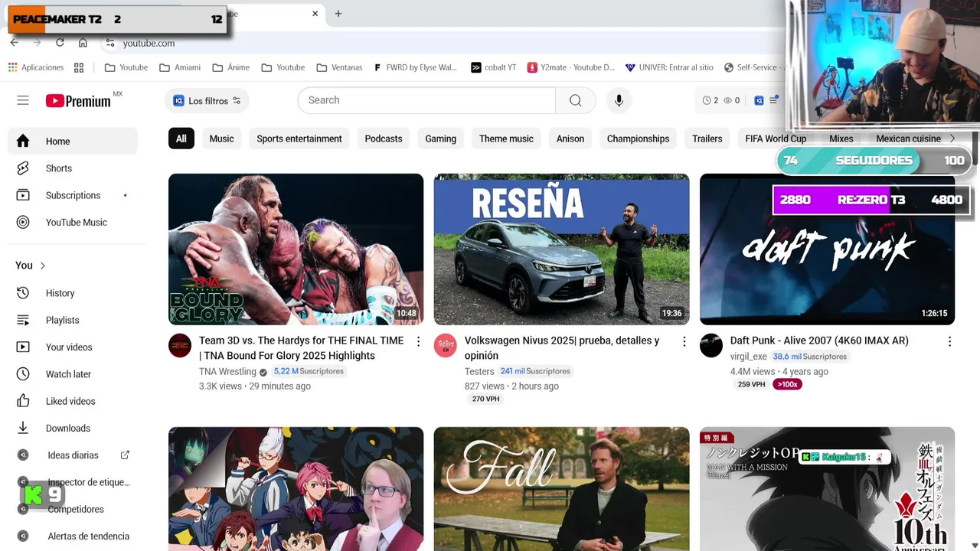The height and width of the screenshot is (551, 980).
Task: Play the TNA Bound For Glory thumbnail
Action: (296, 249)
